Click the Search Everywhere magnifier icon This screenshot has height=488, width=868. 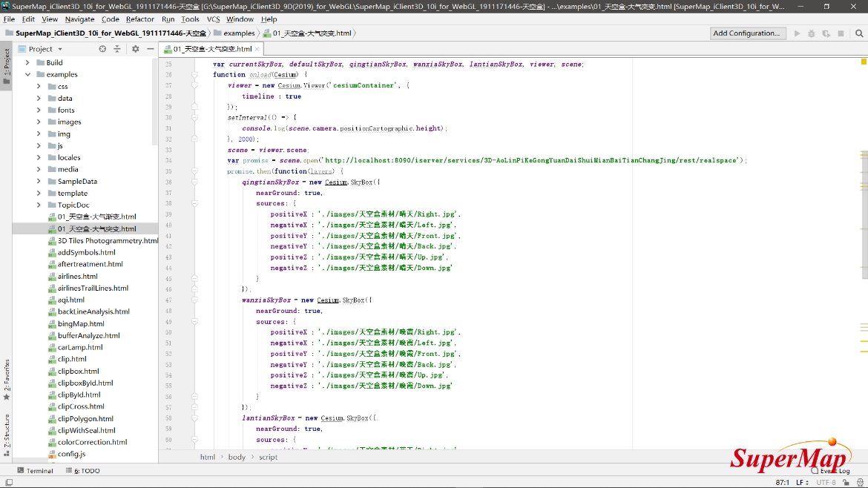pyautogui.click(x=859, y=33)
